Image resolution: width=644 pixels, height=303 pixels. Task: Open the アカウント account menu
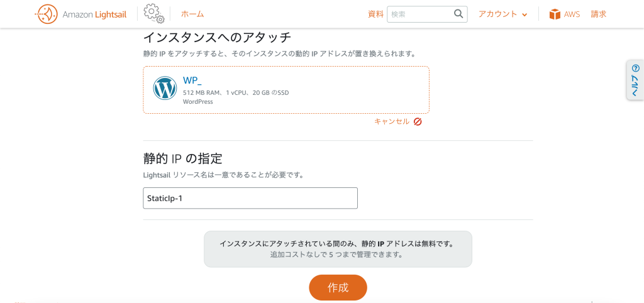[x=502, y=14]
